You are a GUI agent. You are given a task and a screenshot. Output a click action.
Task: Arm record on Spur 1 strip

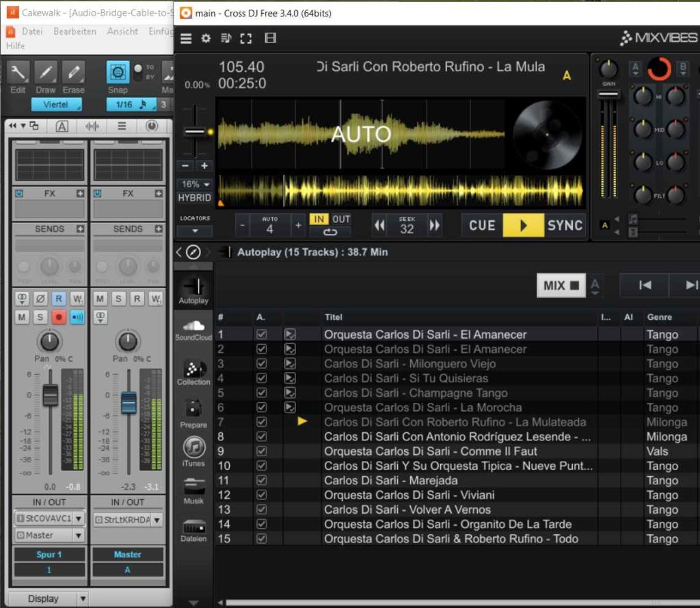(59, 317)
